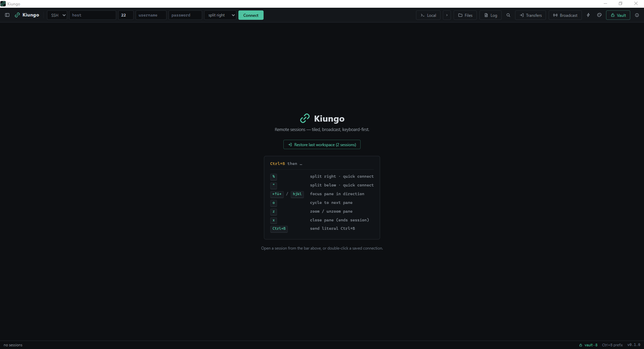This screenshot has height=349, width=644.
Task: Minimize the Kiungo window
Action: pyautogui.click(x=605, y=4)
